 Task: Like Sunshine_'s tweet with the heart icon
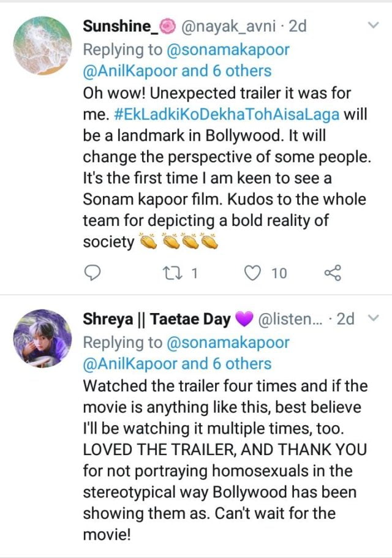tap(252, 273)
